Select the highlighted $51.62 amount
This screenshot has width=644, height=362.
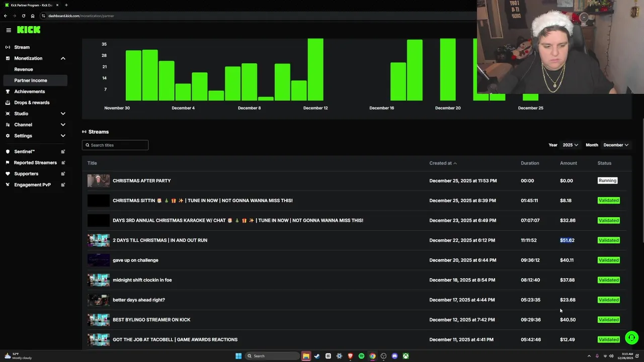click(567, 240)
